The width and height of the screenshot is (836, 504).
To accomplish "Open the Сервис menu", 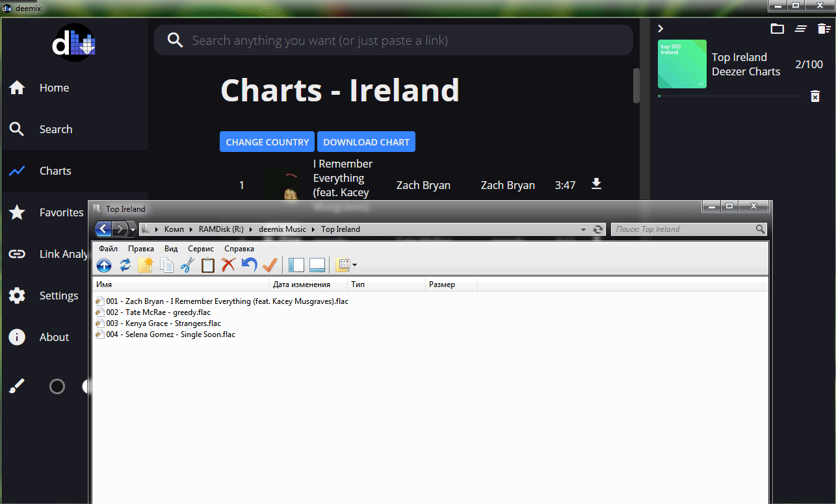I will pos(201,249).
